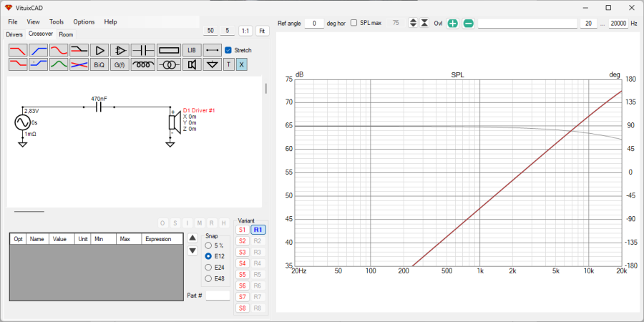
Task: Click the 50 zoom button
Action: pyautogui.click(x=210, y=30)
